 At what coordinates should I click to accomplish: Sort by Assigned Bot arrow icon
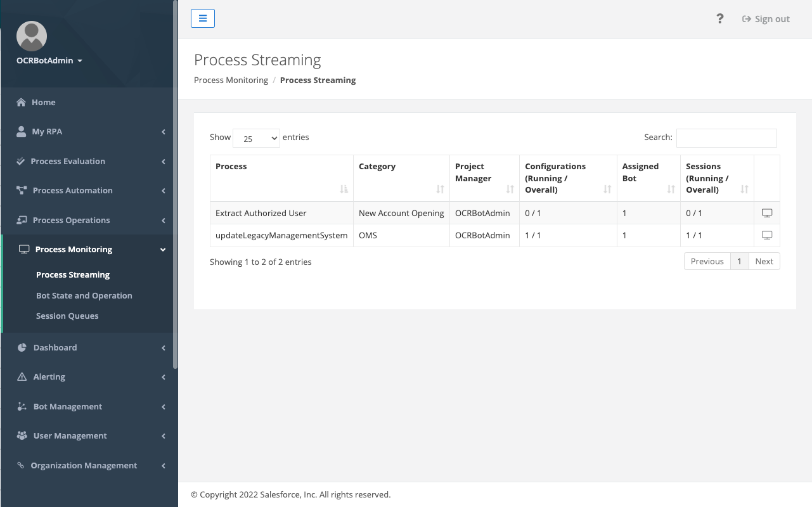(x=671, y=189)
